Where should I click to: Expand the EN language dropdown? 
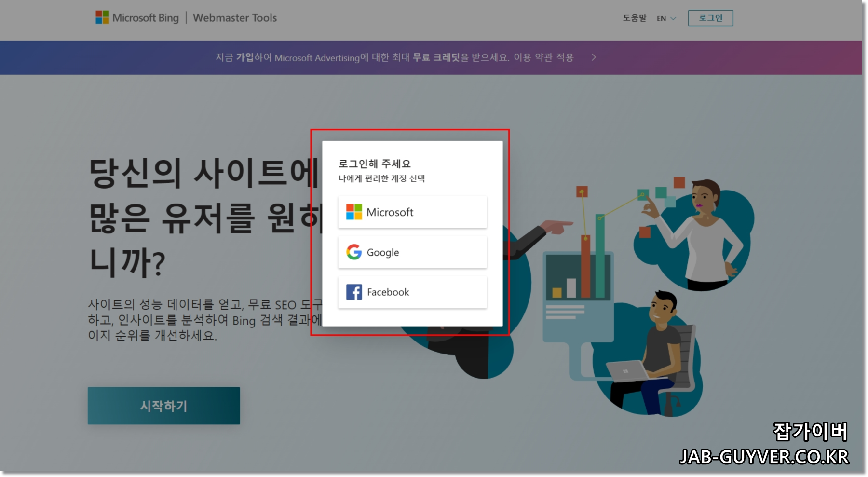pos(666,18)
